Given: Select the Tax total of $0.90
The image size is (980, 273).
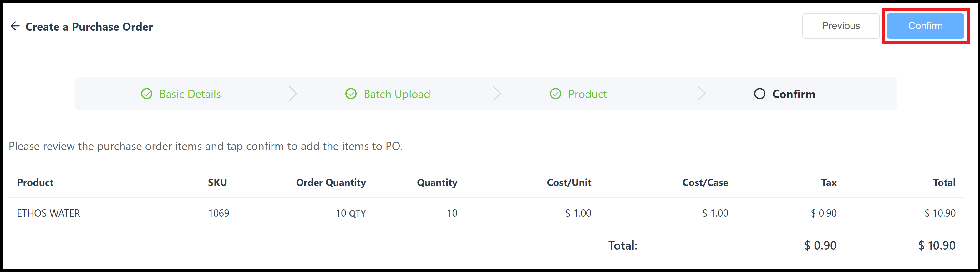Looking at the screenshot, I should (820, 245).
